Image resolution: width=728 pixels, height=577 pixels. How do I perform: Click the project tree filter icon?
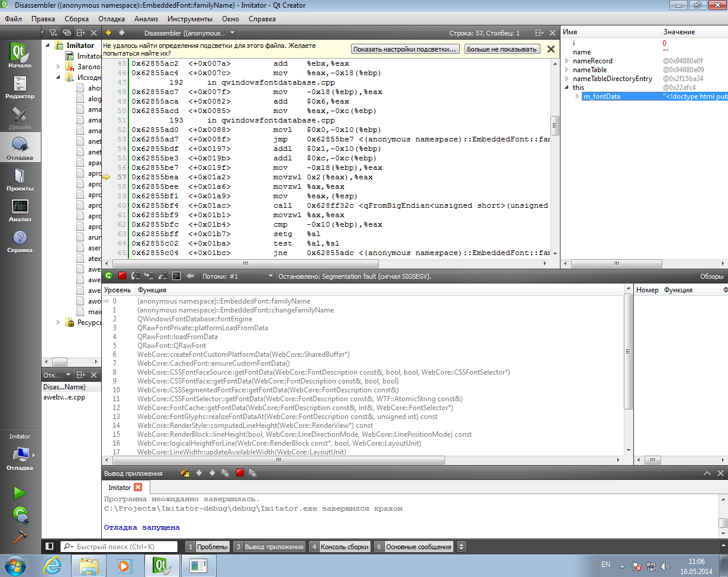click(x=52, y=33)
